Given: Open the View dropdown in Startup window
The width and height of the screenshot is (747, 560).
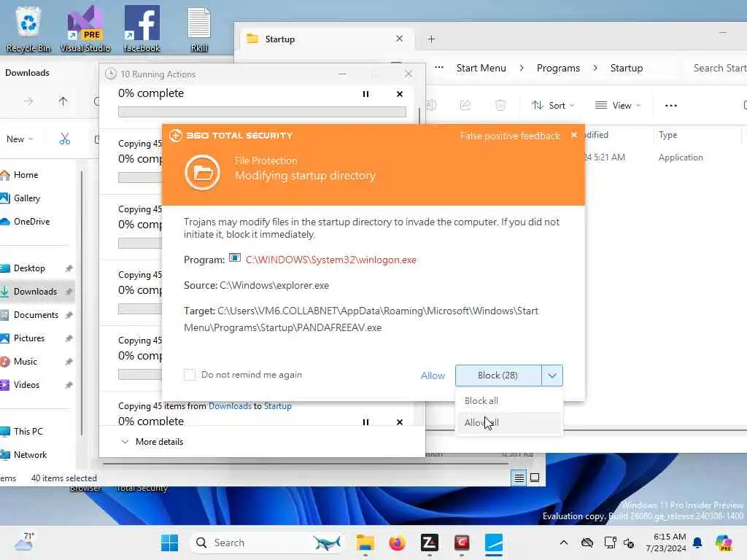Looking at the screenshot, I should (617, 105).
